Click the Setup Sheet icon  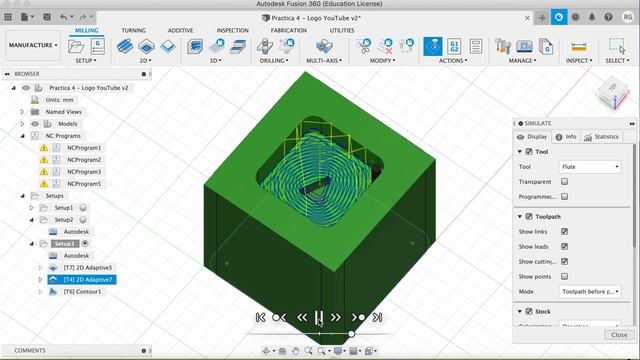click(x=476, y=46)
